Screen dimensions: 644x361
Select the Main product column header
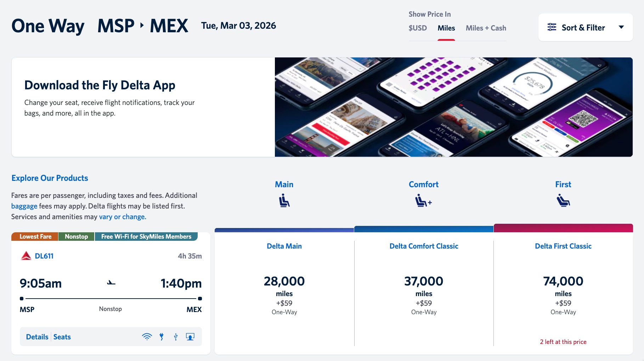(283, 184)
